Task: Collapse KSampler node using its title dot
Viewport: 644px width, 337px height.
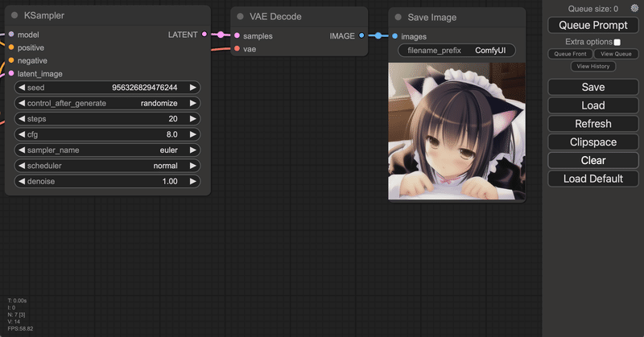Action: click(x=14, y=15)
